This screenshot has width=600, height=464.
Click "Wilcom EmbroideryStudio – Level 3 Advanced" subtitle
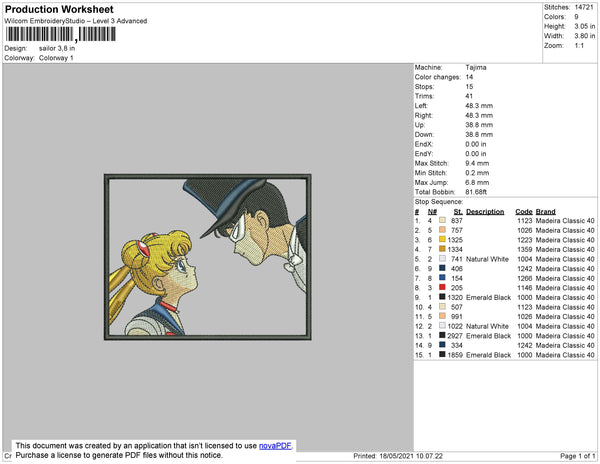[76, 21]
